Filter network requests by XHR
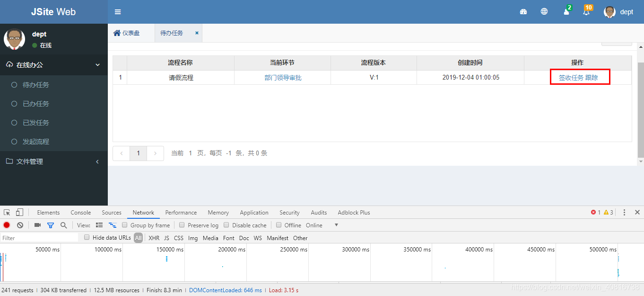644x296 pixels. click(x=154, y=238)
